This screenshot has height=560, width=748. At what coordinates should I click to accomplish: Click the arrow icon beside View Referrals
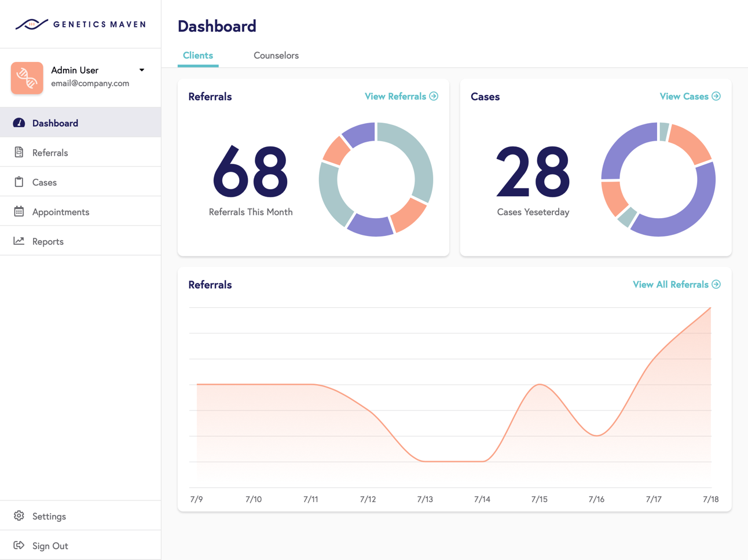434,96
